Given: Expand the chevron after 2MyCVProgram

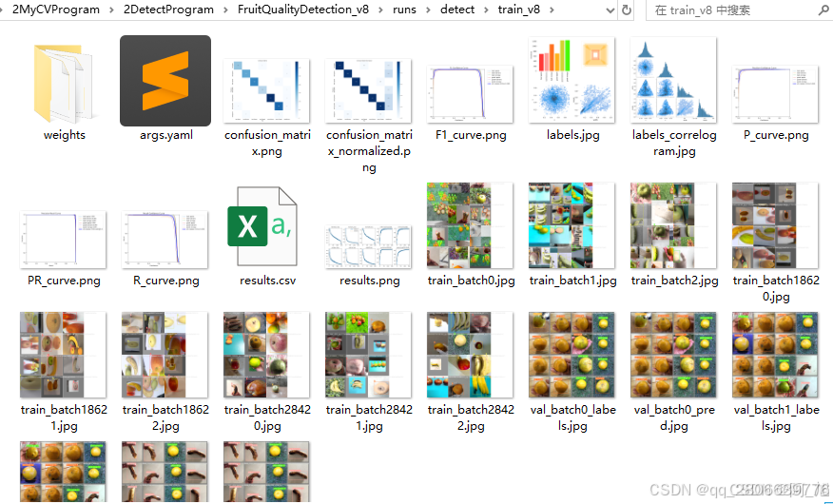Looking at the screenshot, I should click(x=111, y=10).
